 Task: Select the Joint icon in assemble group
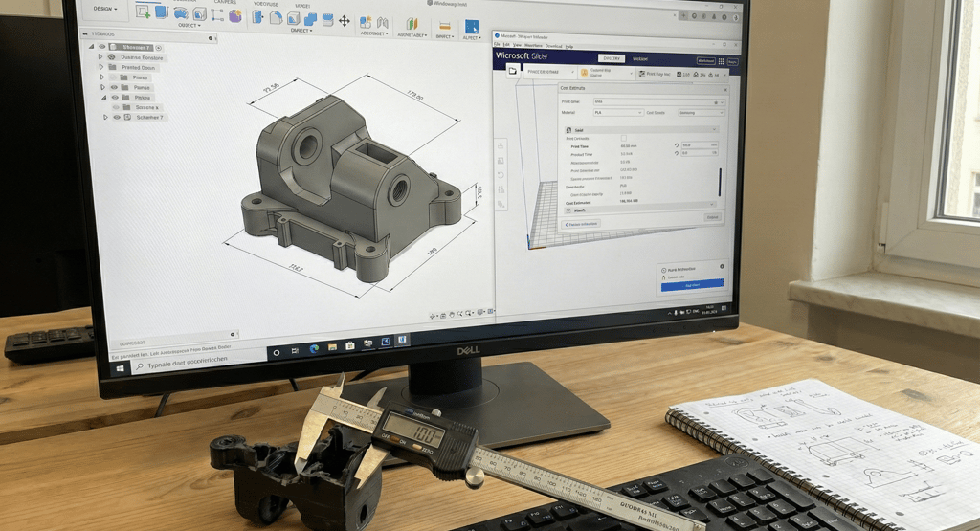[x=382, y=23]
